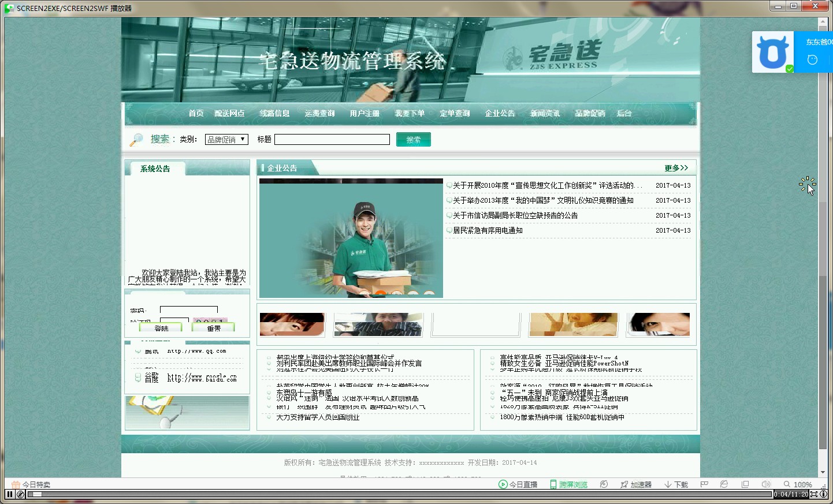Toggle the speaker mute icon
The width and height of the screenshot is (833, 504).
pyautogui.click(x=766, y=484)
